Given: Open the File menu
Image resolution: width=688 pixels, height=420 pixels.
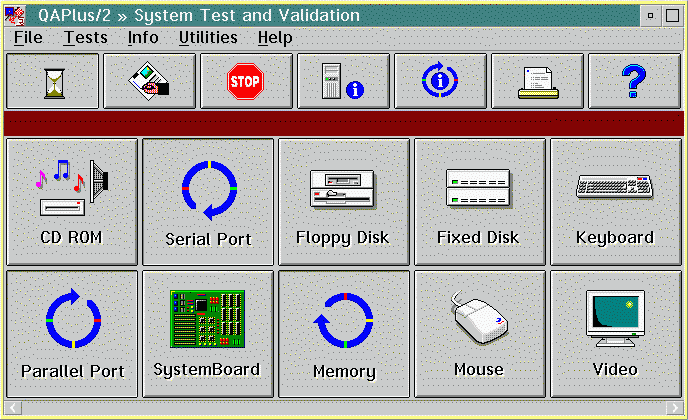Looking at the screenshot, I should (28, 38).
